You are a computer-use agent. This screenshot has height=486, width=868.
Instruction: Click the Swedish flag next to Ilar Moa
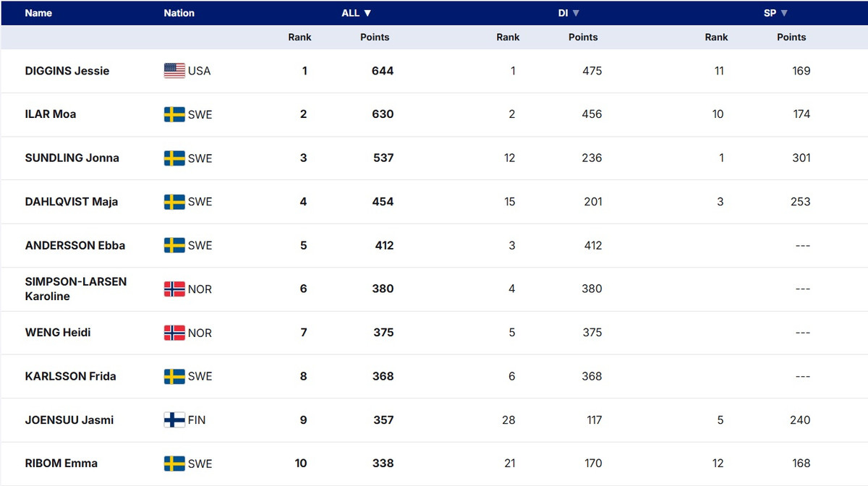point(174,114)
